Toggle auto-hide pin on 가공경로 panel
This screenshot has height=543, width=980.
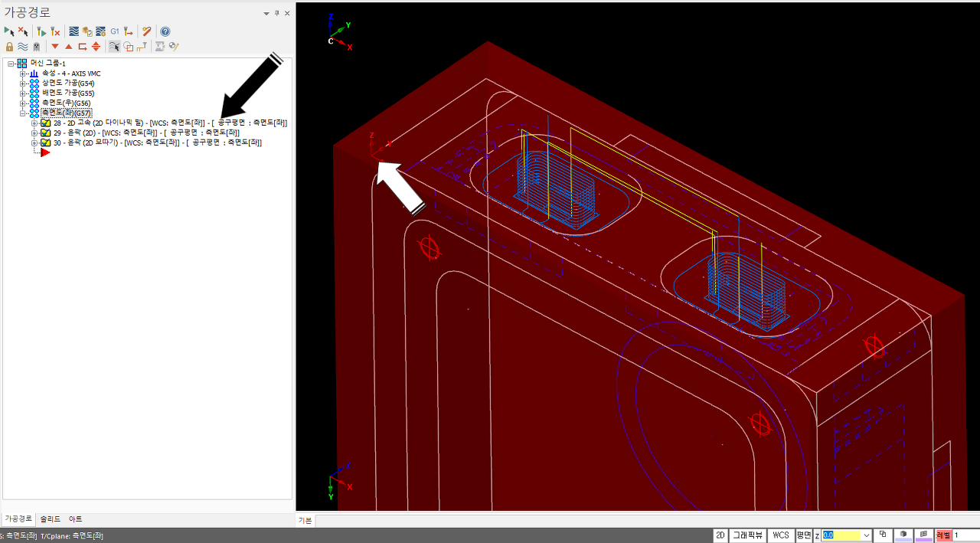tap(277, 14)
